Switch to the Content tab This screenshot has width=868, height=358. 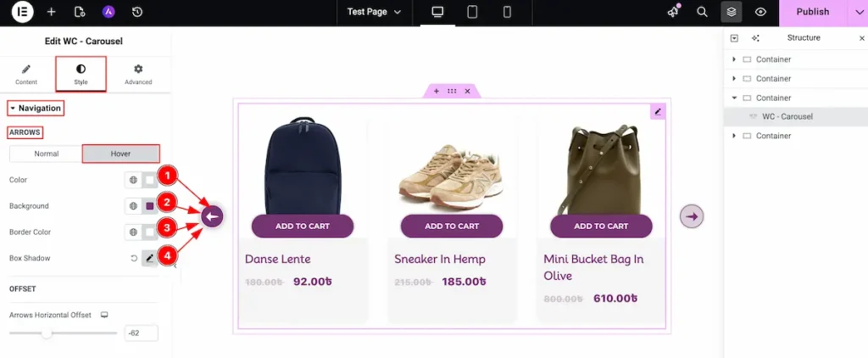click(x=25, y=74)
